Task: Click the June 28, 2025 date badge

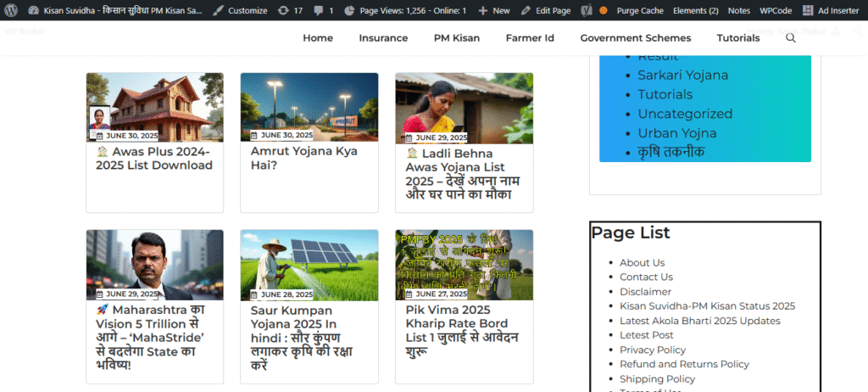Action: pos(281,294)
